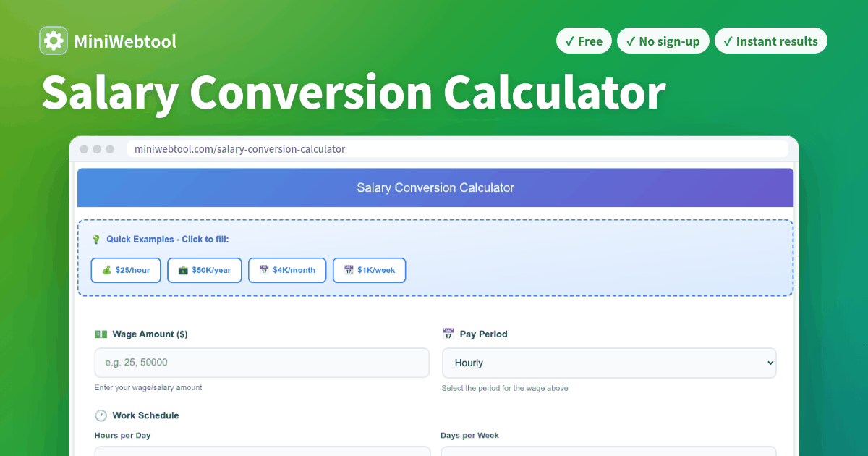The width and height of the screenshot is (868, 456).
Task: Click the MiniWebtool brand name
Action: point(125,41)
